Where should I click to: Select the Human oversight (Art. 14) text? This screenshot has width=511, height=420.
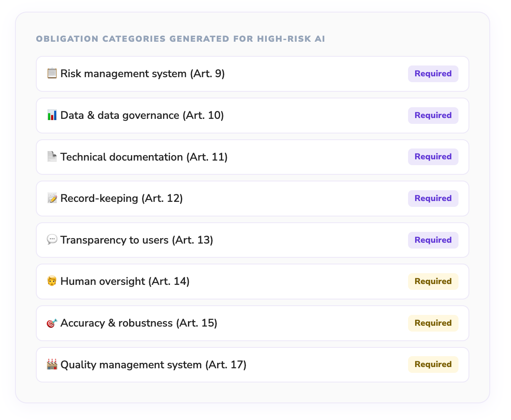125,282
